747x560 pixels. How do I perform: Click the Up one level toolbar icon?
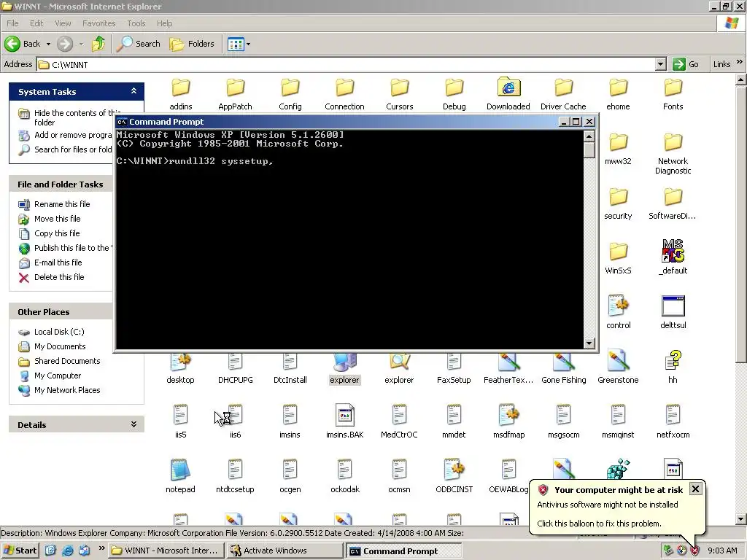(x=98, y=44)
